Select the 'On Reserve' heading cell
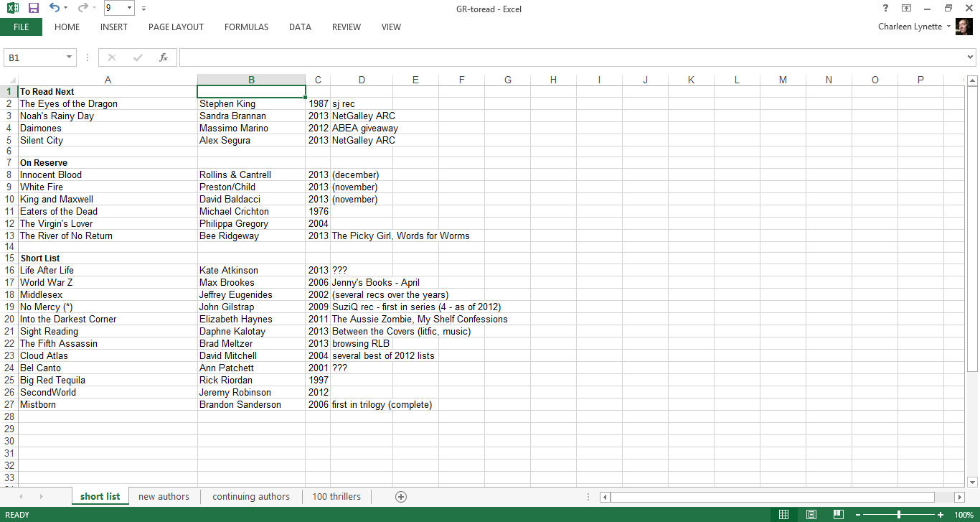The image size is (980, 522). pyautogui.click(x=108, y=163)
